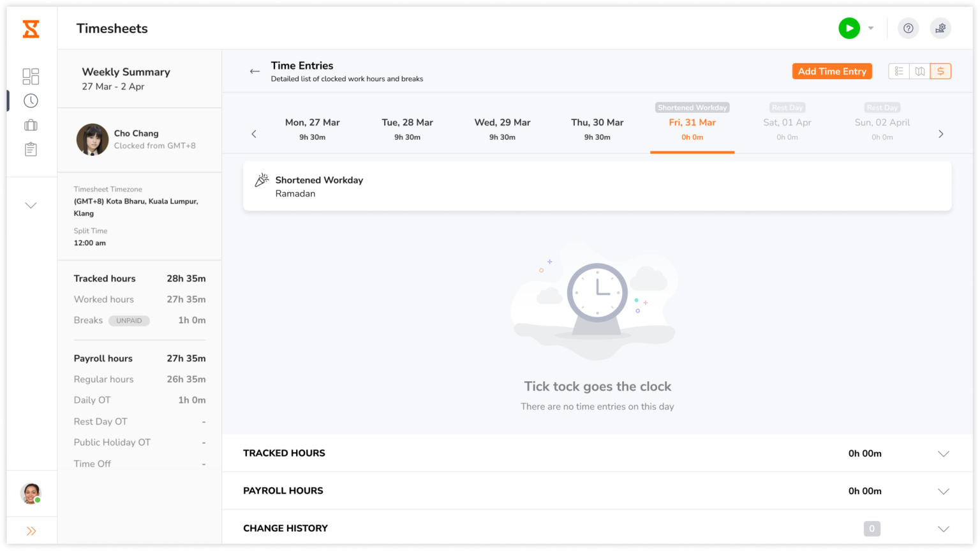
Task: Switch to map view toggle
Action: point(919,72)
